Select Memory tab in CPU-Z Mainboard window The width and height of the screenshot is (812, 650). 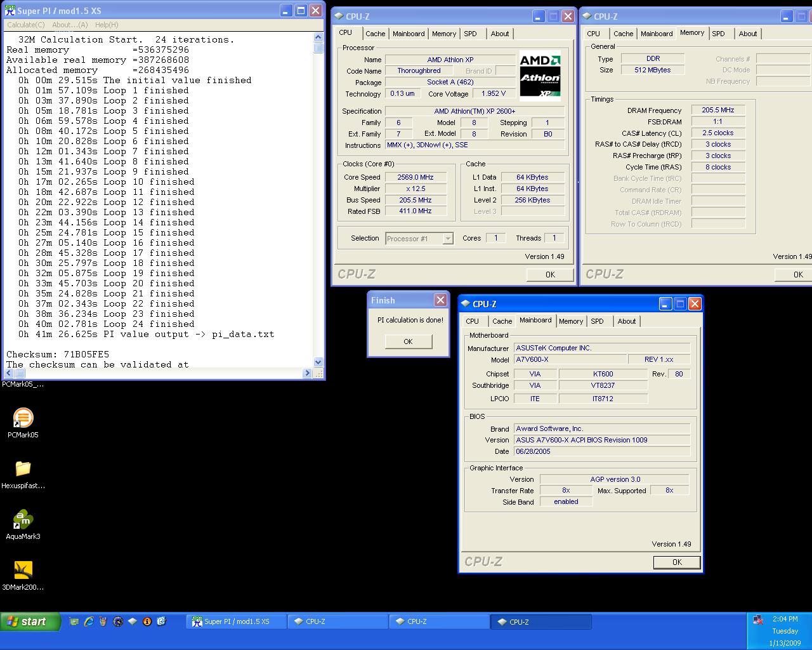(x=571, y=321)
